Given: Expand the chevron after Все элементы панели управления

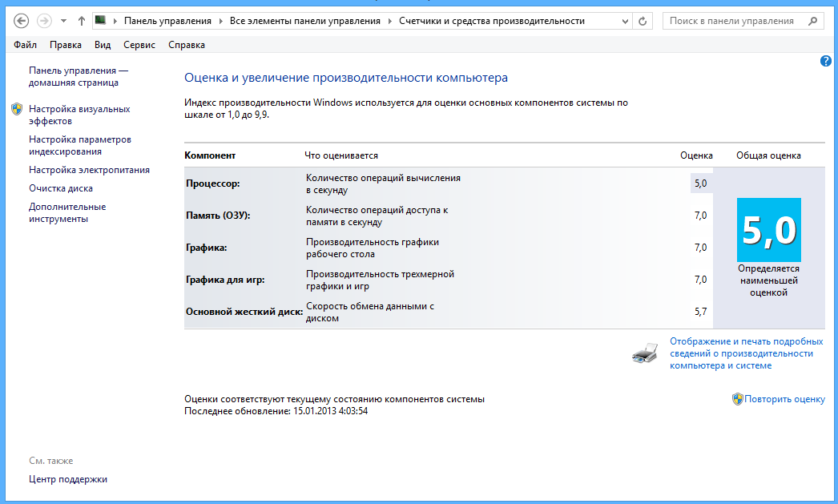Looking at the screenshot, I should [x=389, y=21].
